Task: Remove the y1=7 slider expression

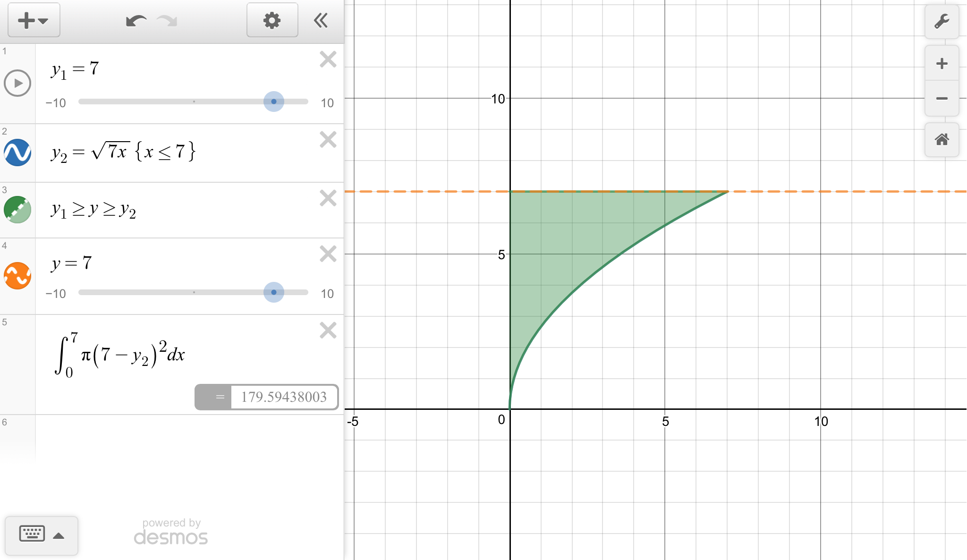Action: tap(328, 59)
